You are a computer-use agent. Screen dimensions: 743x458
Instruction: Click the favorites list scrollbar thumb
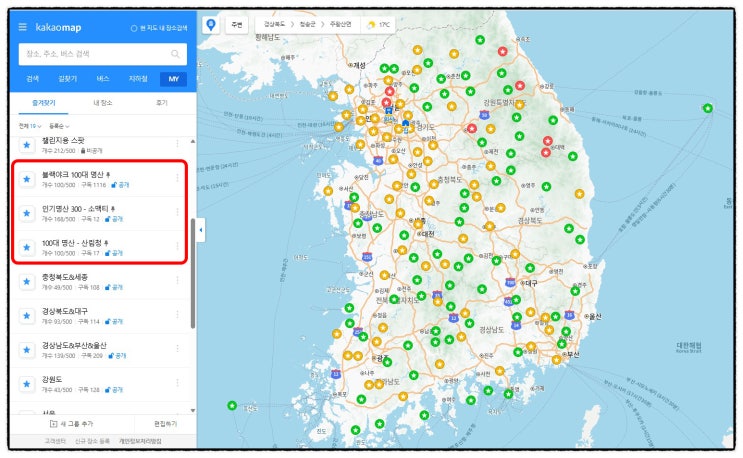[193, 273]
